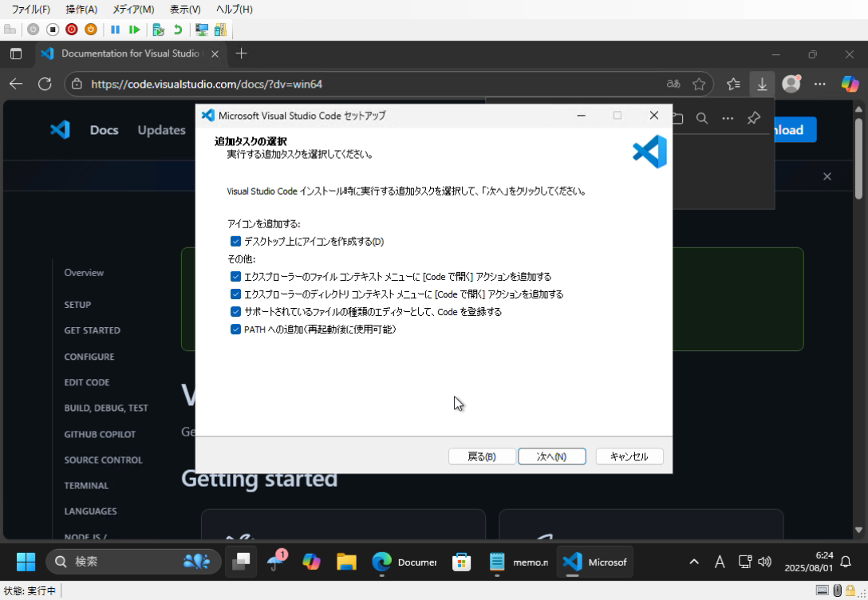Expand the SOURCE CONTROL sidebar section

(x=103, y=460)
